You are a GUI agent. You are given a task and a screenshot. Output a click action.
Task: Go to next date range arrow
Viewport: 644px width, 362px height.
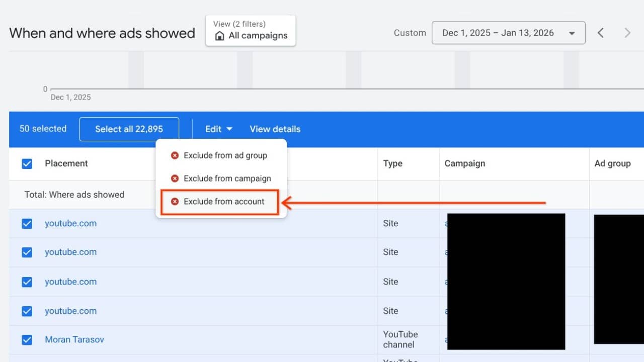click(x=627, y=33)
